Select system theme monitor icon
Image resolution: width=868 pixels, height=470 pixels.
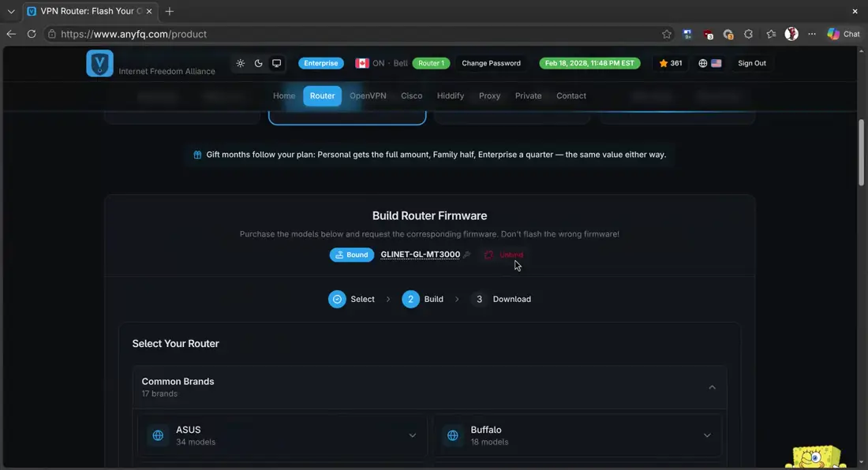(x=276, y=63)
